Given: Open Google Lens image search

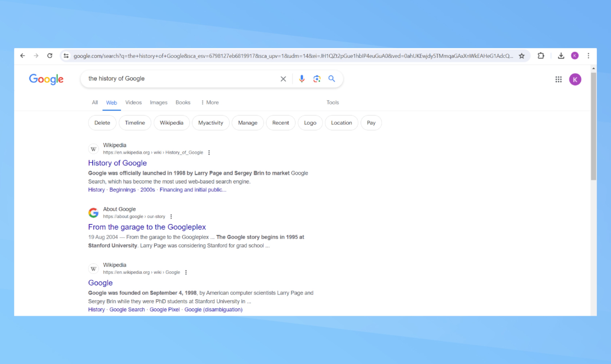Looking at the screenshot, I should [317, 79].
